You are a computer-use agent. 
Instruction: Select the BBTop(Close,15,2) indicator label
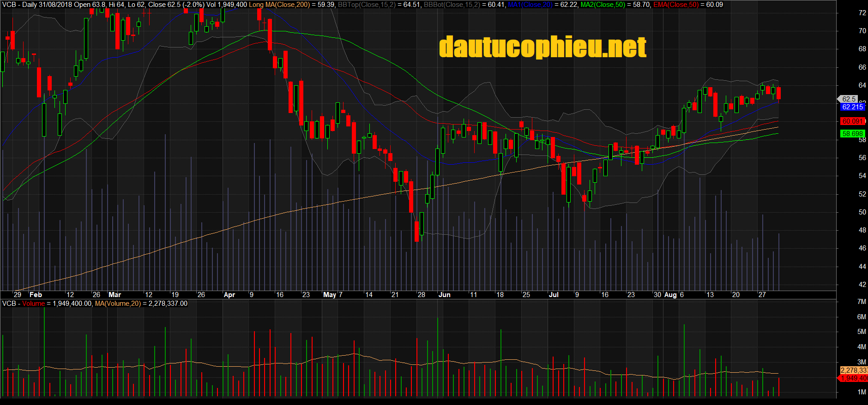367,5
